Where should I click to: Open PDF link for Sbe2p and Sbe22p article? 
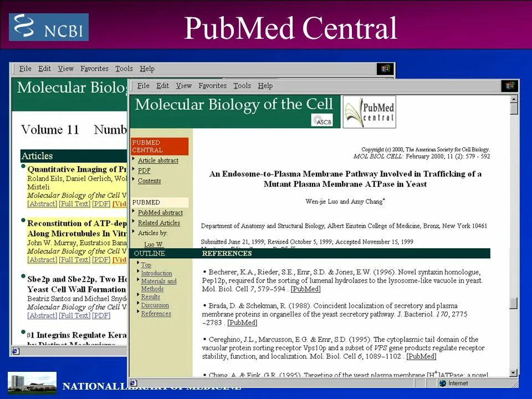pyautogui.click(x=101, y=315)
